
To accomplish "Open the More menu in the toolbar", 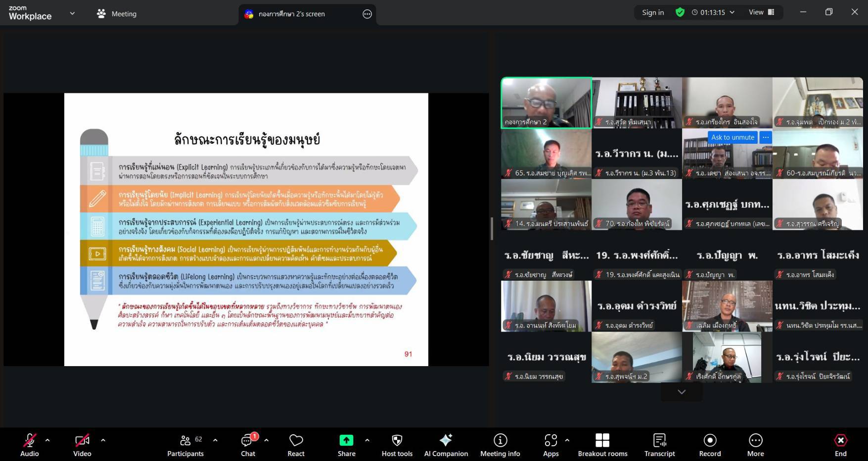I will [755, 445].
